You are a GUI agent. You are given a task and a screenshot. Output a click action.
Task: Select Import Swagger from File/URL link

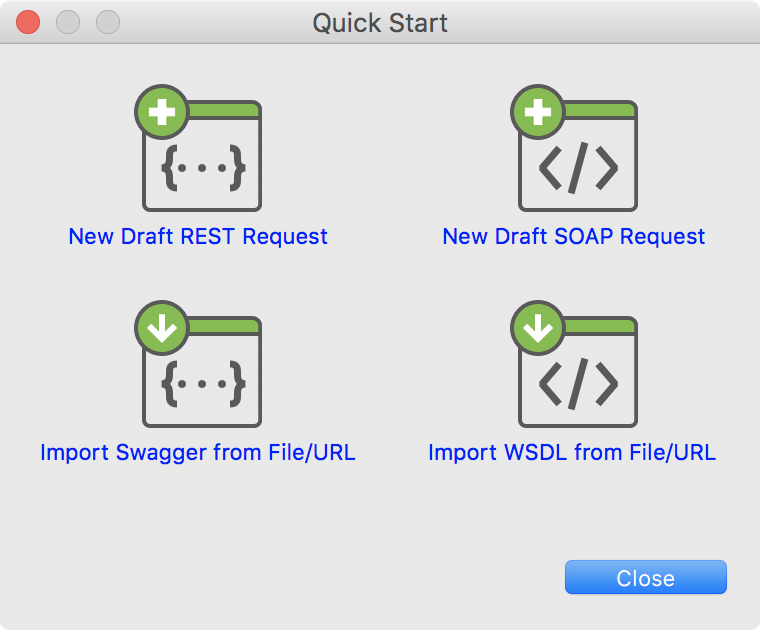198,453
